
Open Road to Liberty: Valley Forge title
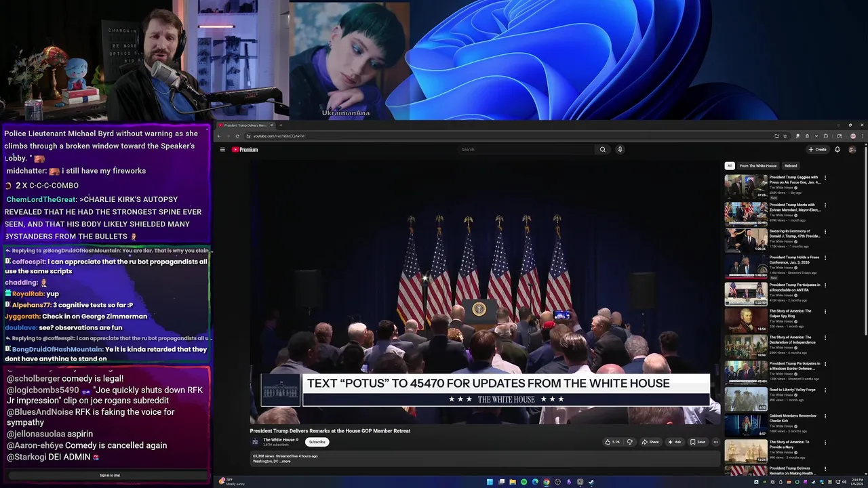tap(793, 390)
